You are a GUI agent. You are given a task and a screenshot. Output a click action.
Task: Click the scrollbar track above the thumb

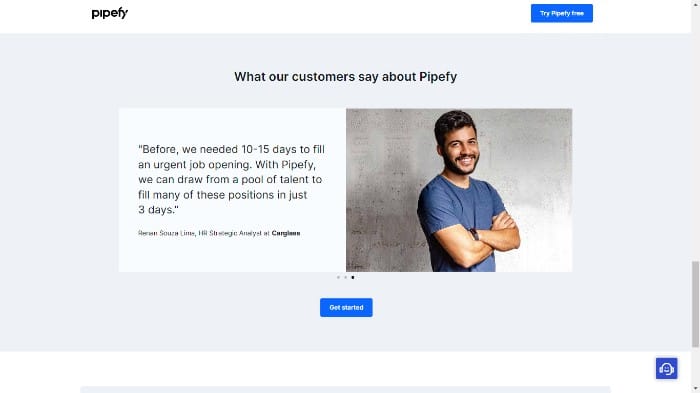pyautogui.click(x=695, y=134)
